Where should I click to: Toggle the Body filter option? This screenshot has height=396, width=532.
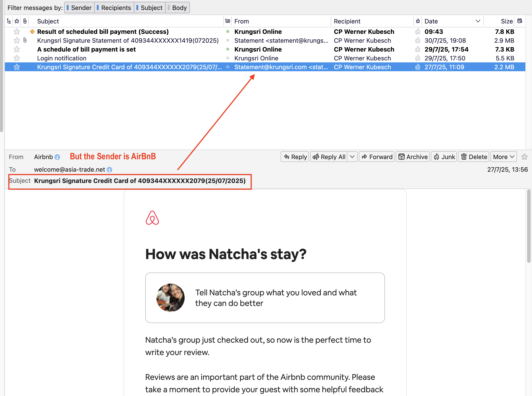[177, 8]
